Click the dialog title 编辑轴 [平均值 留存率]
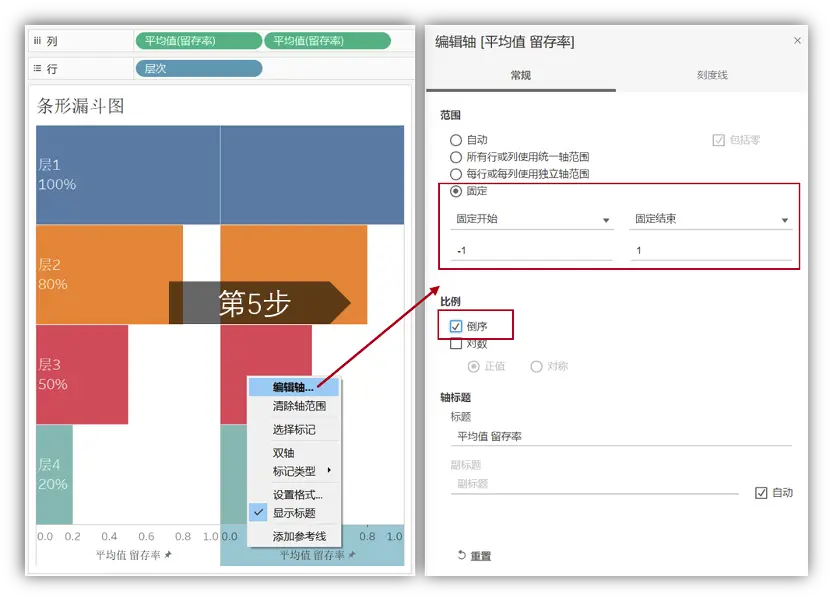Viewport: 834px width, 602px height. pyautogui.click(x=504, y=41)
